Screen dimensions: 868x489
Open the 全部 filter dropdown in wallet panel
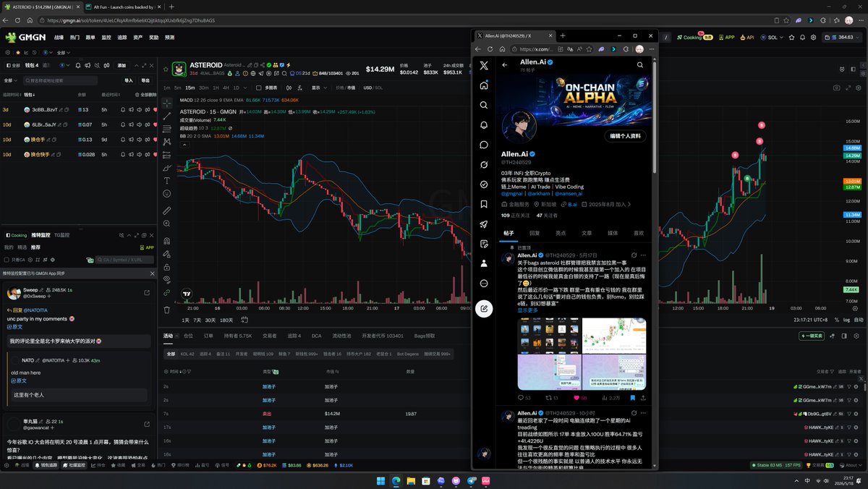coord(9,80)
